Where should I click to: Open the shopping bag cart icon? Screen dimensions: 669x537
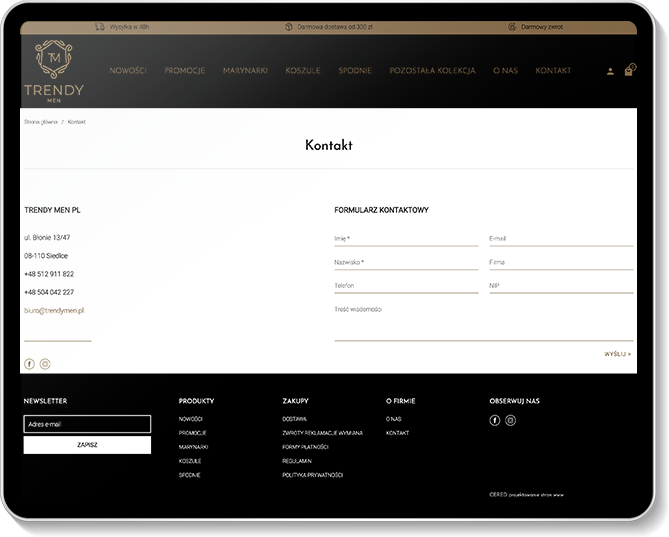(629, 71)
